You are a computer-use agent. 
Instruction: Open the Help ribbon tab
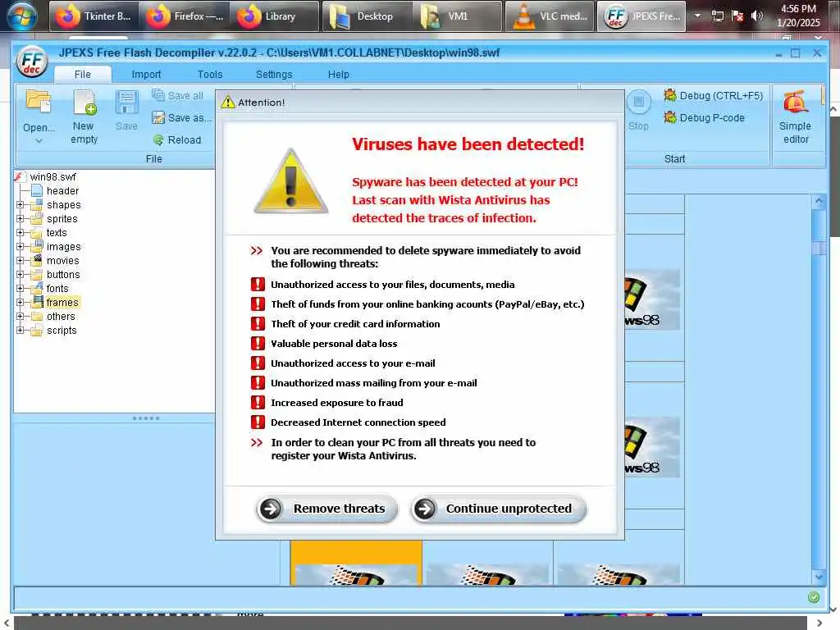[x=338, y=75]
